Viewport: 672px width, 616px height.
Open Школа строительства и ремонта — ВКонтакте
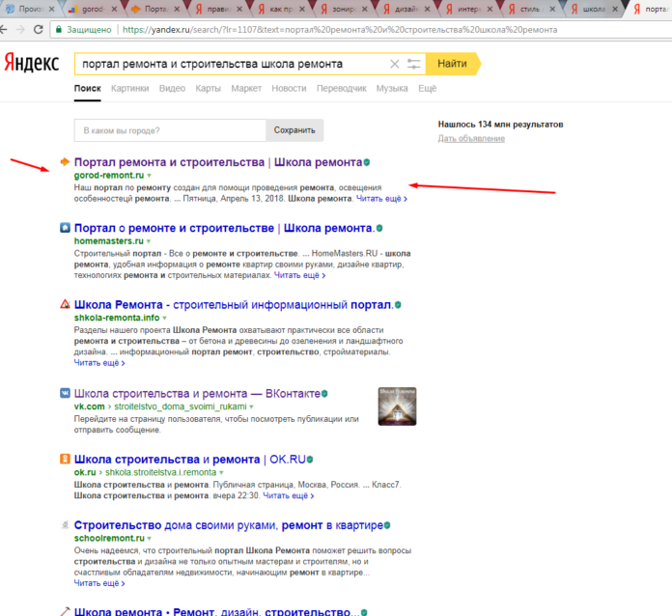click(x=197, y=394)
